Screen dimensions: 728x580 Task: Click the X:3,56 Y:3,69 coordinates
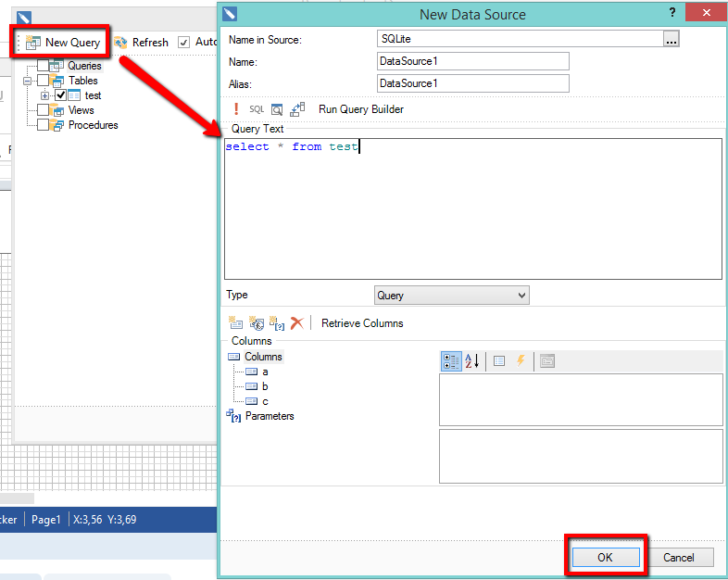(105, 520)
